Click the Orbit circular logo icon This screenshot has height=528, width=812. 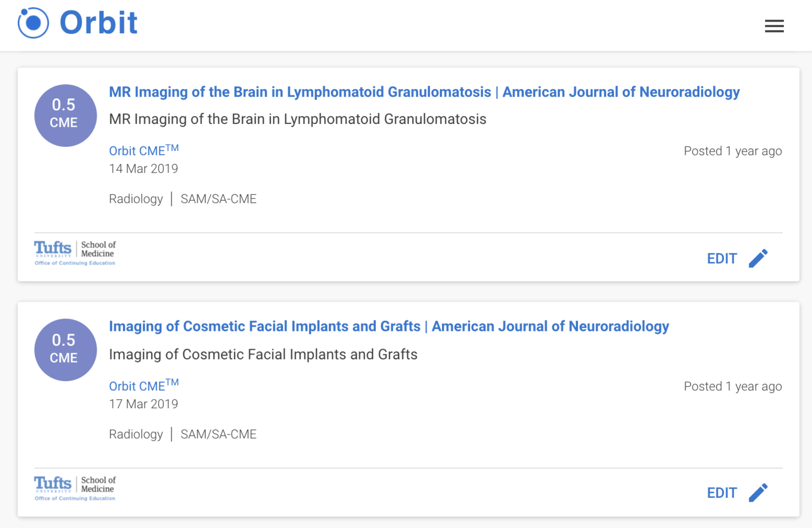coord(33,23)
